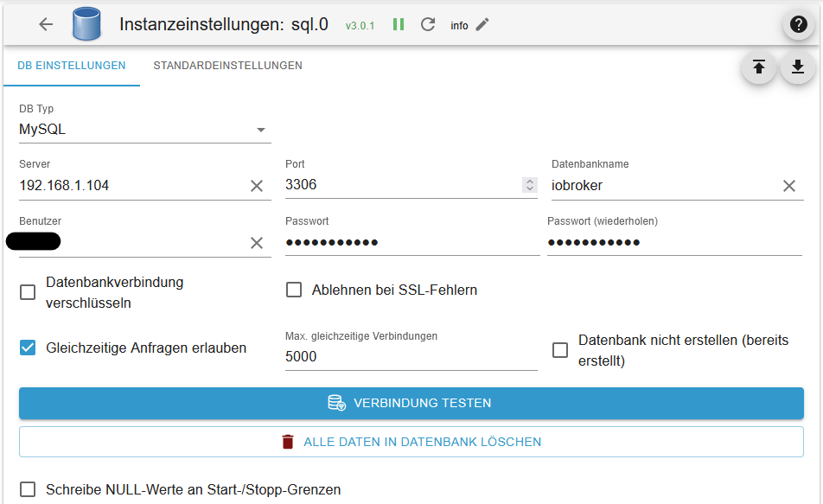This screenshot has height=504, width=823.
Task: Click the back arrow to leave instance settings
Action: (x=45, y=24)
